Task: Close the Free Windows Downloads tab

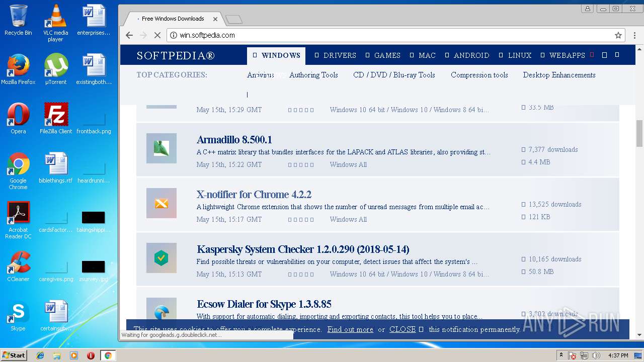Action: [x=215, y=19]
